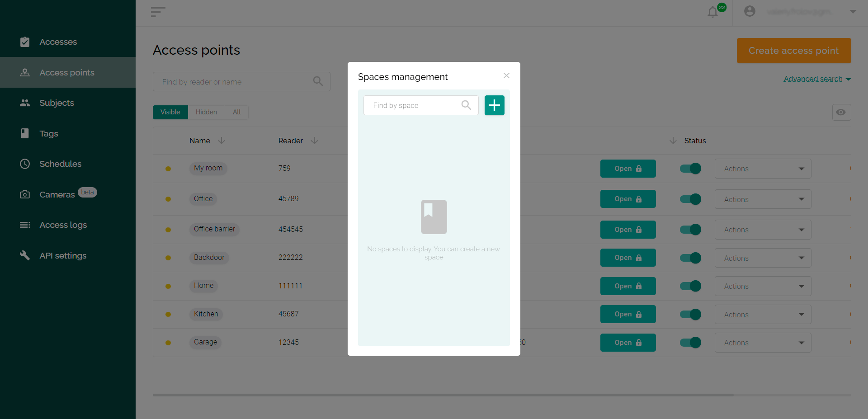The image size is (868, 419).
Task: Click Open button for My room
Action: (x=628, y=169)
